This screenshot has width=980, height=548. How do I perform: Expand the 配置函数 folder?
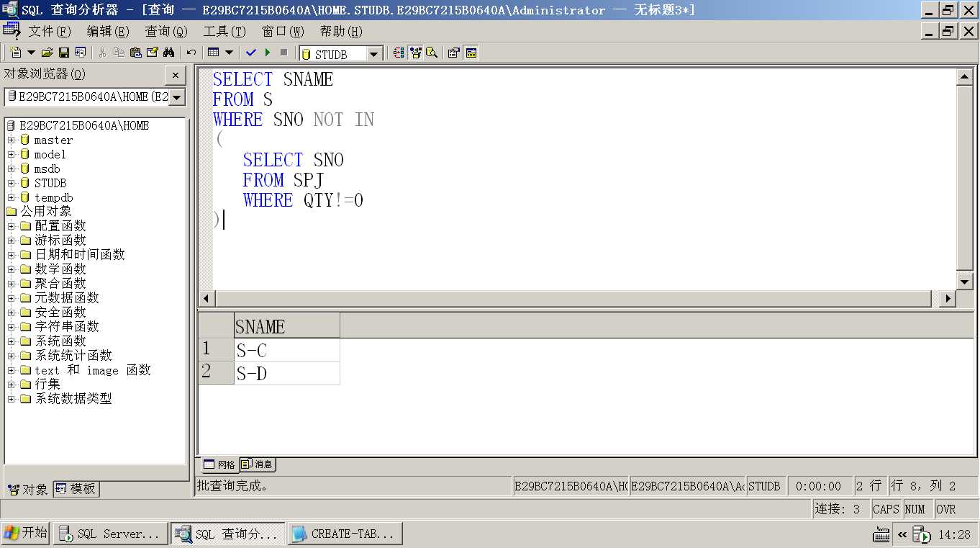[11, 226]
